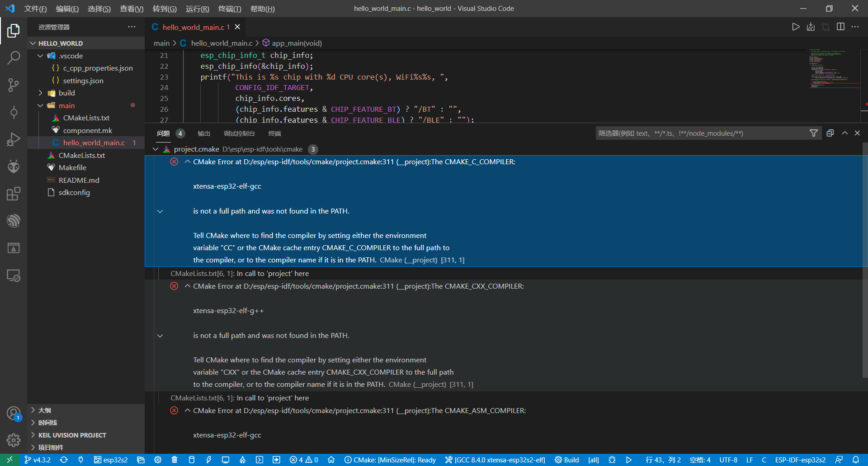The image size is (868, 466).
Task: Click the filter funnel icon in Problems panel
Action: coord(813,133)
